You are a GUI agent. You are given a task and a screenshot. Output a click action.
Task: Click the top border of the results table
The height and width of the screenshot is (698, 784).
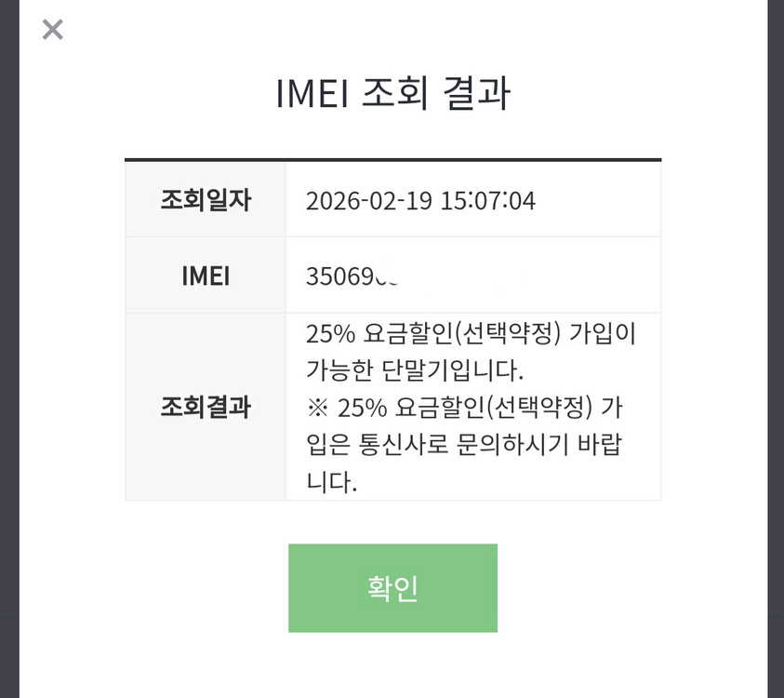[392, 158]
